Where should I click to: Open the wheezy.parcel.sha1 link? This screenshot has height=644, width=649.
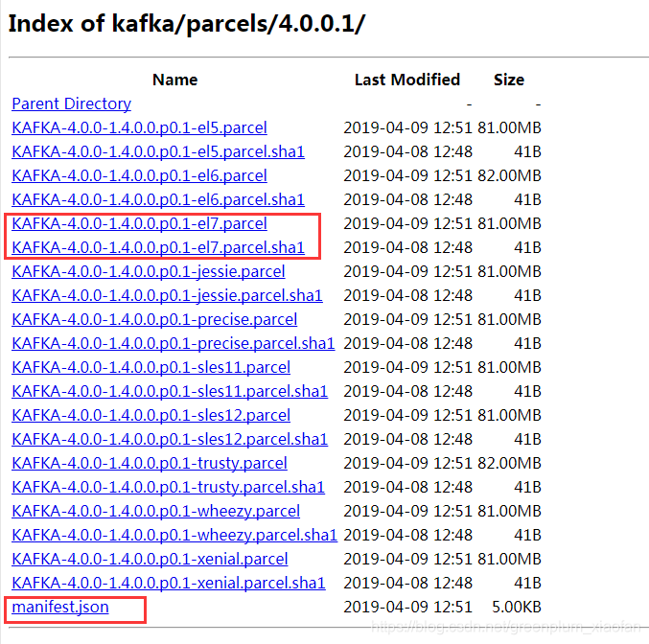tap(174, 536)
